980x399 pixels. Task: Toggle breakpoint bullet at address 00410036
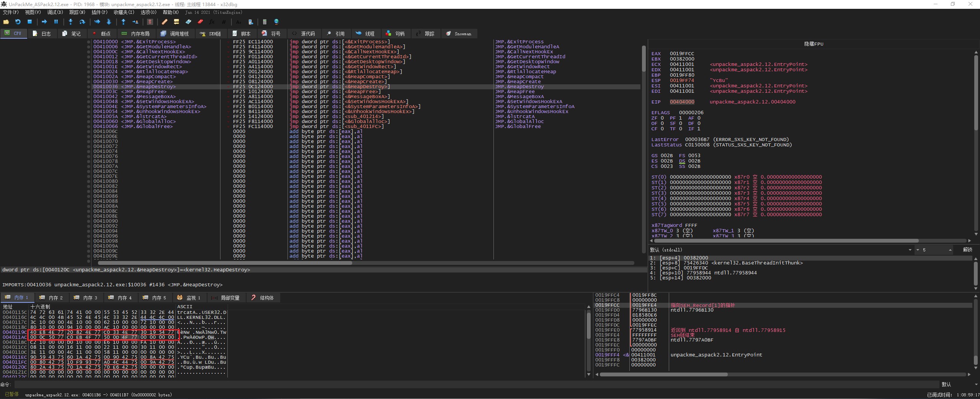pyautogui.click(x=89, y=87)
